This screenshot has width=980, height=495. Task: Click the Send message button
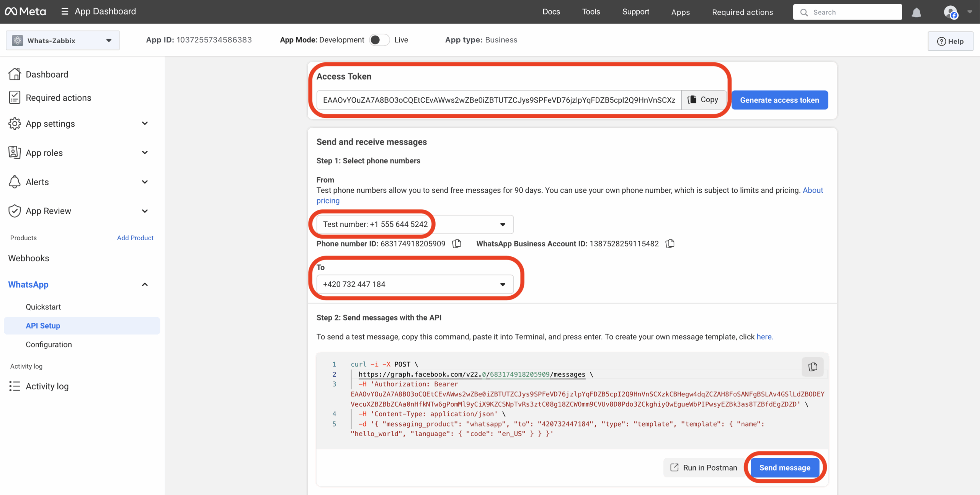click(x=784, y=467)
